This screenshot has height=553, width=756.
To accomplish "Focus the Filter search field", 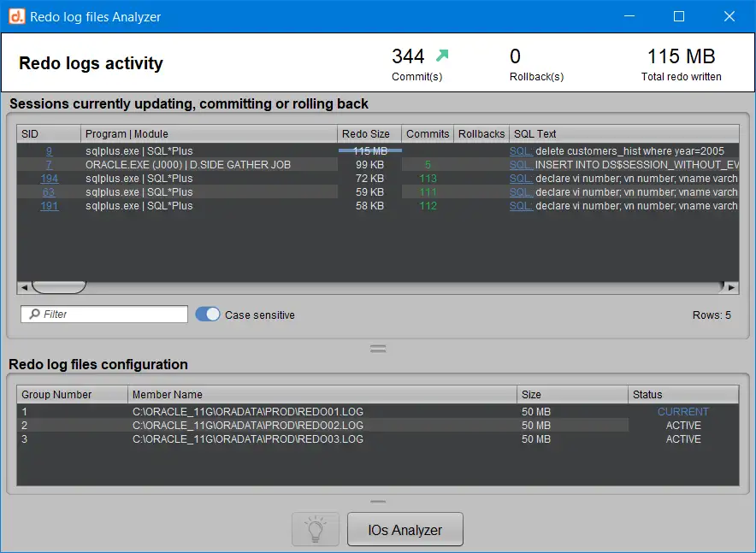I will click(x=104, y=314).
